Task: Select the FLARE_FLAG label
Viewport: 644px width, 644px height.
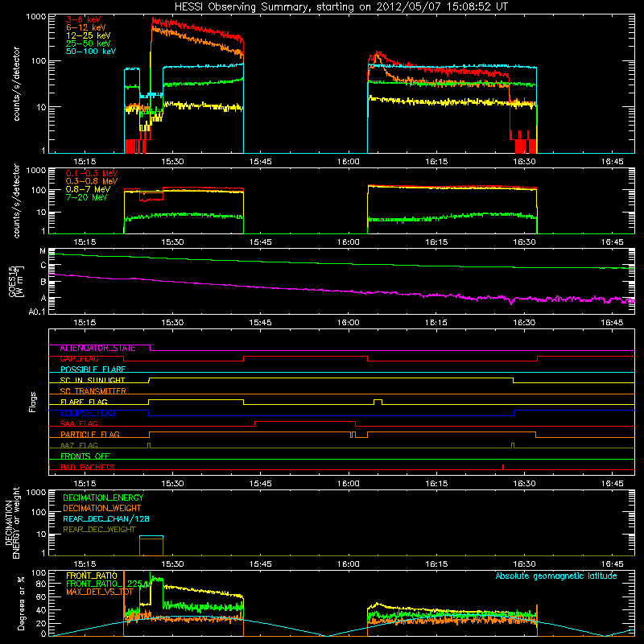Action: coord(84,402)
